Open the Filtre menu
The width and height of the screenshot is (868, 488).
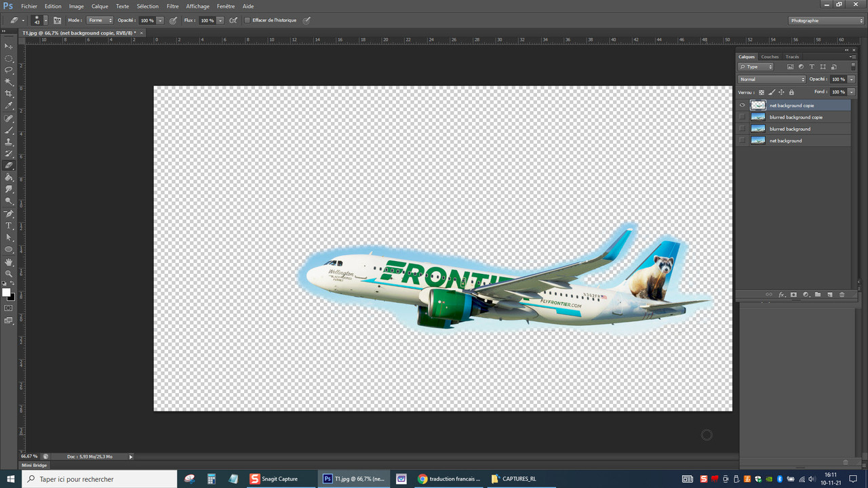tap(172, 6)
